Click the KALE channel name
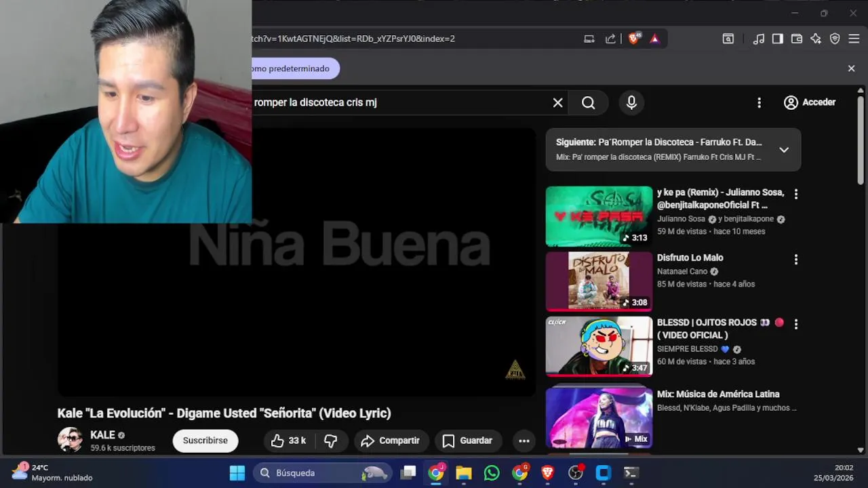Image resolution: width=868 pixels, height=488 pixels. pos(102,435)
